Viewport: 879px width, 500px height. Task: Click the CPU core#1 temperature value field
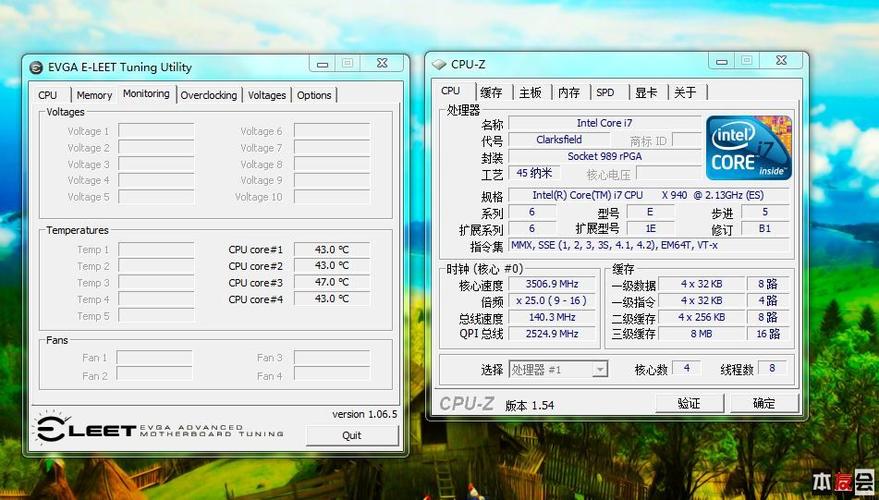click(332, 249)
